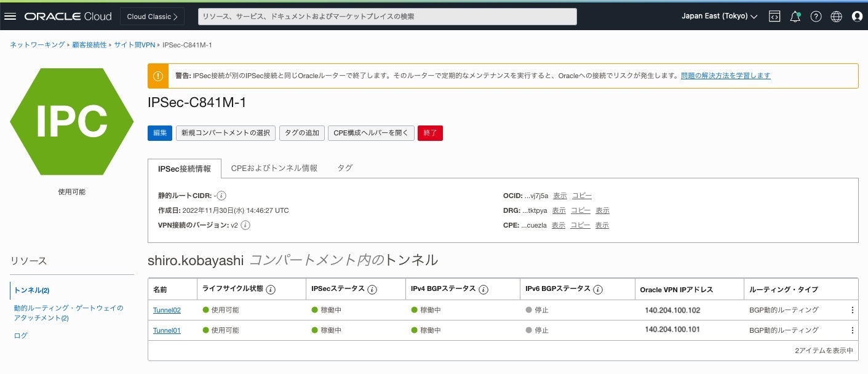
Task: Select トンネル(2) in resources list
Action: pyautogui.click(x=31, y=290)
